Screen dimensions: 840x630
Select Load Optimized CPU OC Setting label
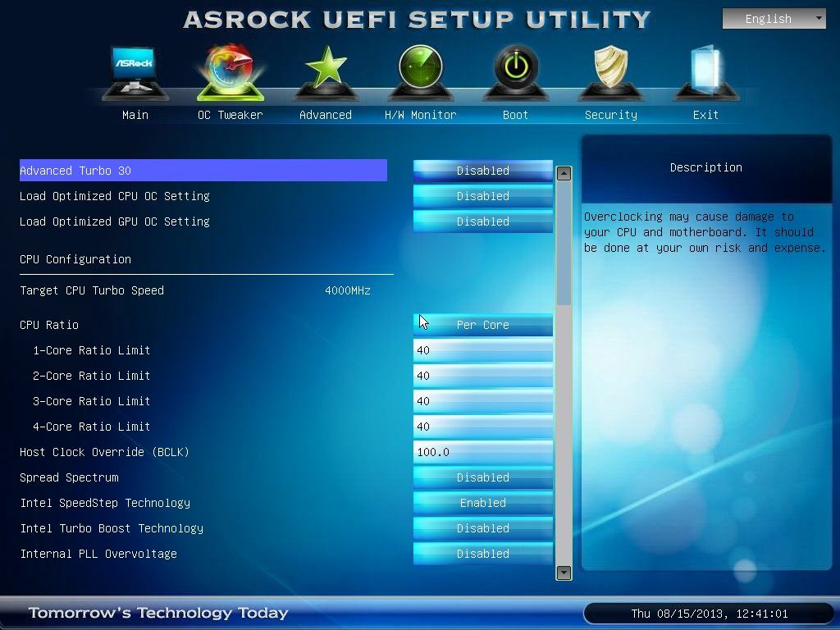pyautogui.click(x=115, y=196)
